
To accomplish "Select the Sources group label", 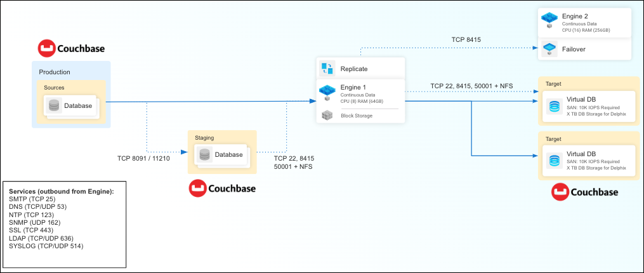I will tap(54, 87).
